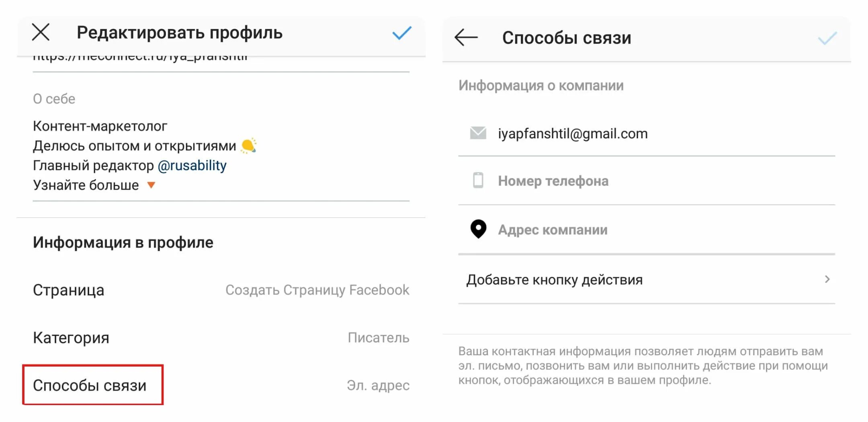
Task: Focus the Адрес компании field
Action: pos(647,229)
